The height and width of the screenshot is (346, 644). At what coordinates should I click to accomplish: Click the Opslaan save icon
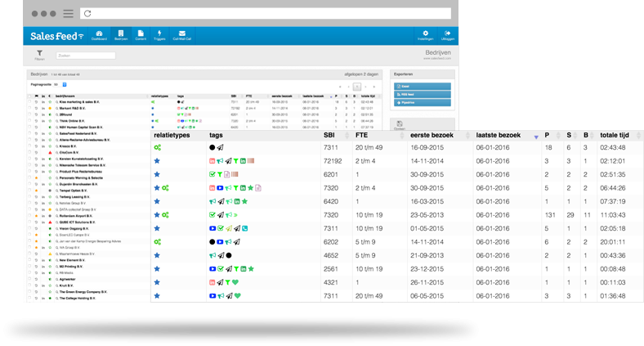pyautogui.click(x=400, y=125)
